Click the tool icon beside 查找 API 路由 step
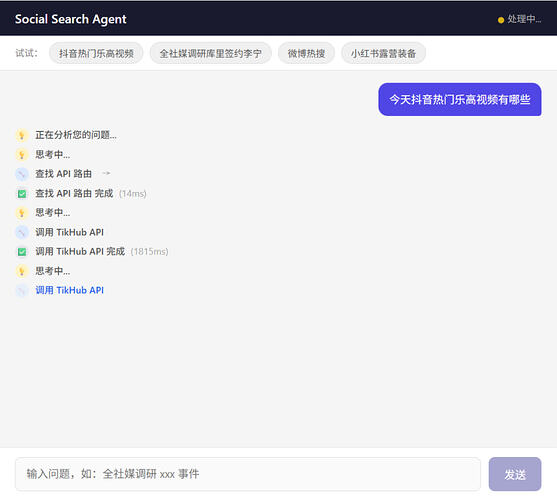 (22, 174)
